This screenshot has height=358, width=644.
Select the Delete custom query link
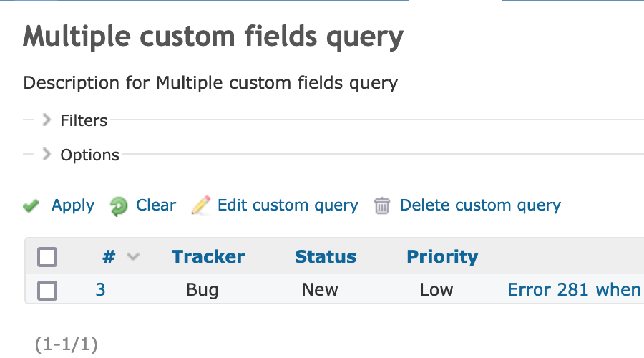(x=480, y=205)
